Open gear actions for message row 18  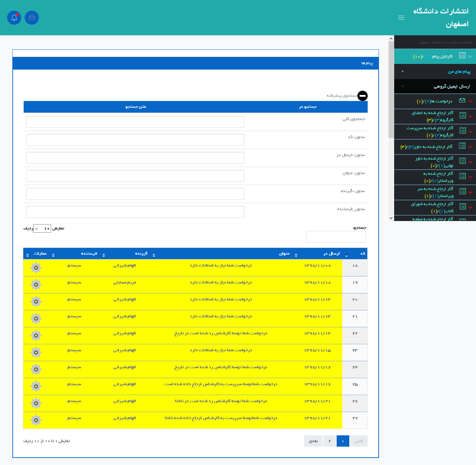coord(36,268)
